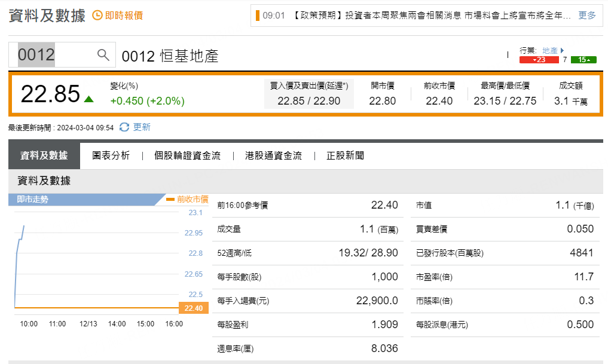Click the 市賬率 value 0.3
The image size is (608, 364).
(586, 301)
